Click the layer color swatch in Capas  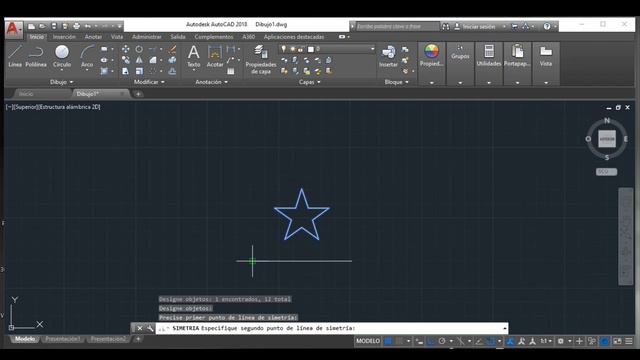point(311,49)
